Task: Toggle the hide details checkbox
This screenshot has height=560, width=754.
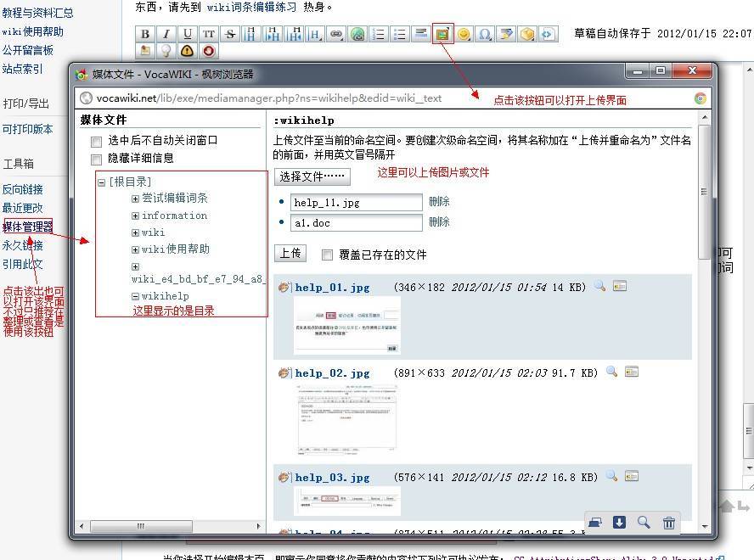Action: tap(96, 160)
